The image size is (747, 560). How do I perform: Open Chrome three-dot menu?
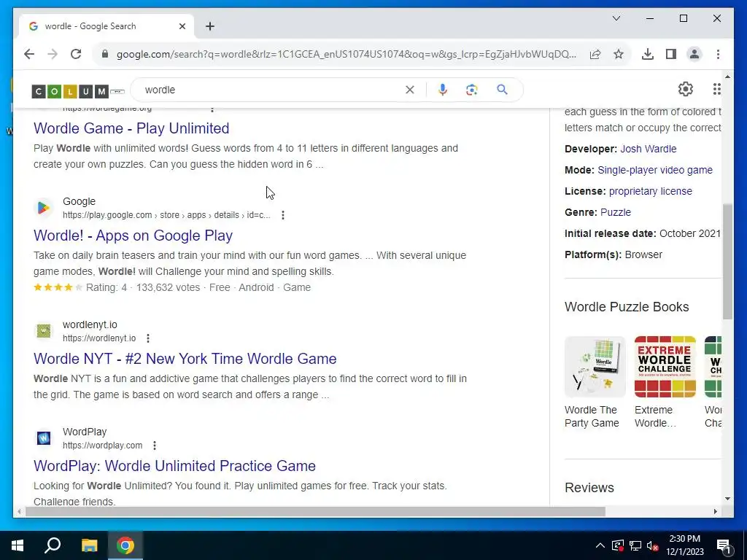tap(718, 54)
